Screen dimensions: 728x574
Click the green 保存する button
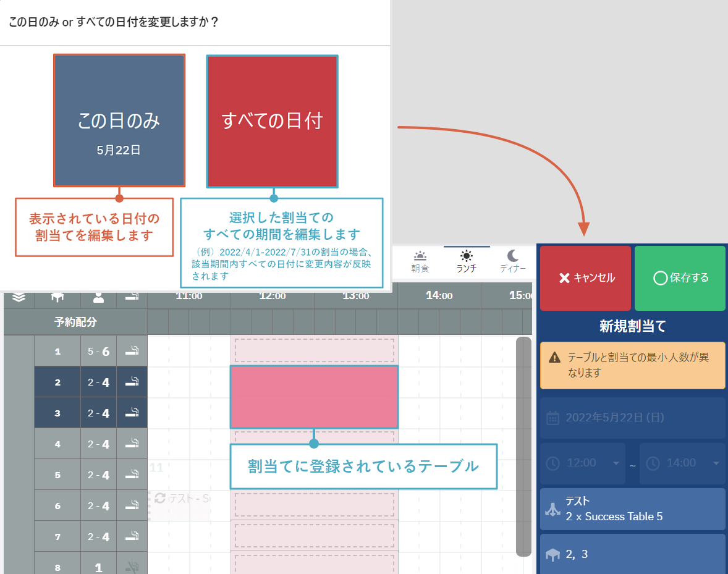click(680, 278)
